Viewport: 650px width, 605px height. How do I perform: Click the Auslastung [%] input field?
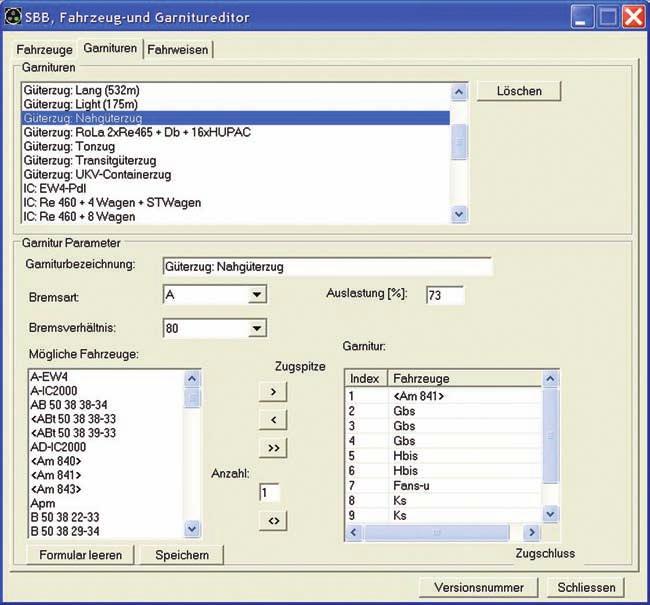[x=445, y=295]
